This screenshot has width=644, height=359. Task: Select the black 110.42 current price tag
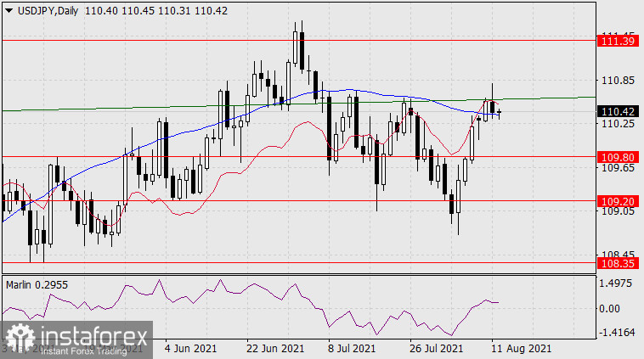click(615, 111)
